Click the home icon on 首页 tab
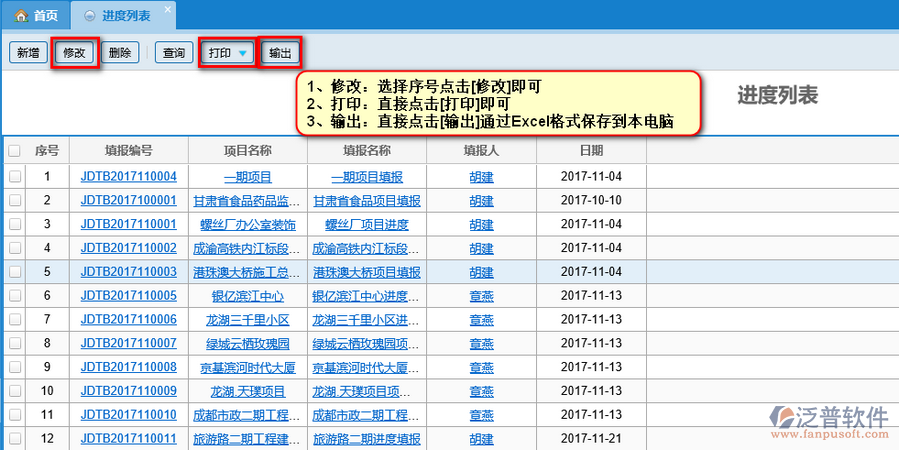The width and height of the screenshot is (899, 450). (20, 16)
